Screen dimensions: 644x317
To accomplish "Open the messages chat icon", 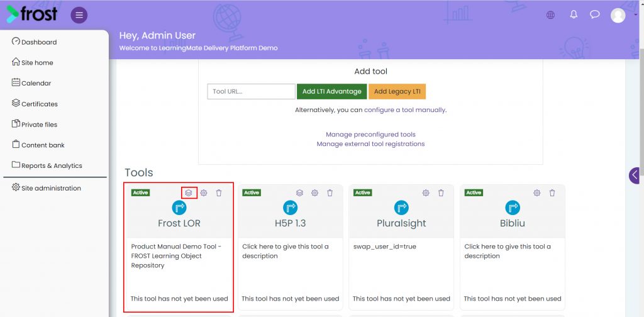I will point(595,15).
